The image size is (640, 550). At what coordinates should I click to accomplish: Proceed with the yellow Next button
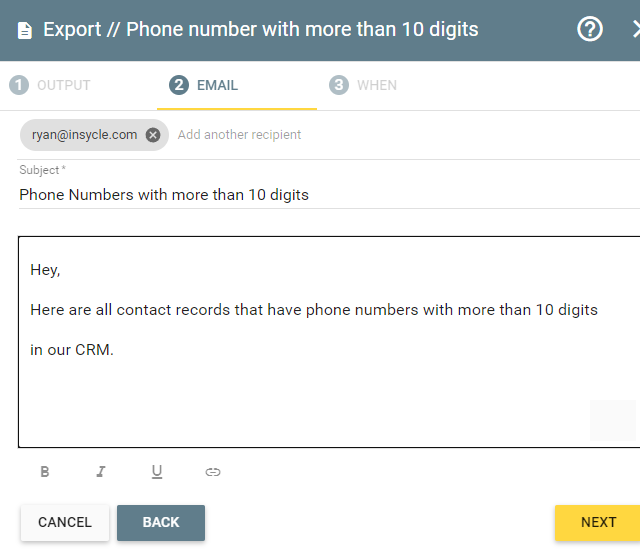(x=598, y=523)
